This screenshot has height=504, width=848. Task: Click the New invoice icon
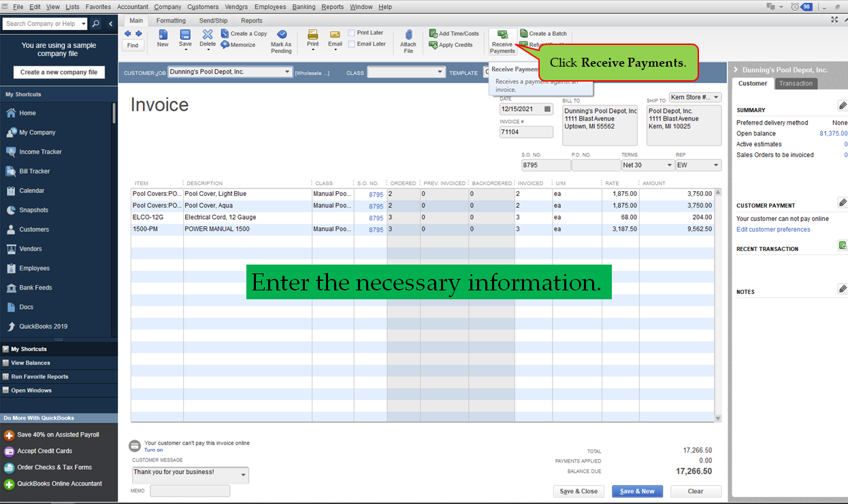(x=163, y=39)
